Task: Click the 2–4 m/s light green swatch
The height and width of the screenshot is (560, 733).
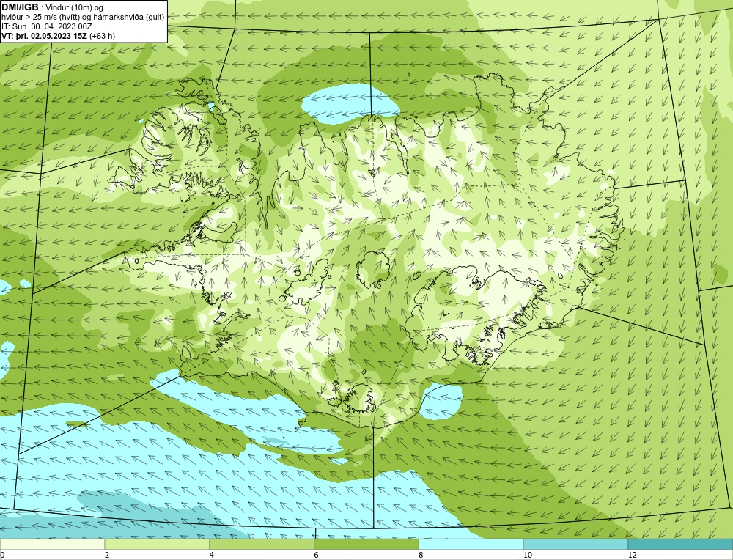Action: [x=157, y=544]
